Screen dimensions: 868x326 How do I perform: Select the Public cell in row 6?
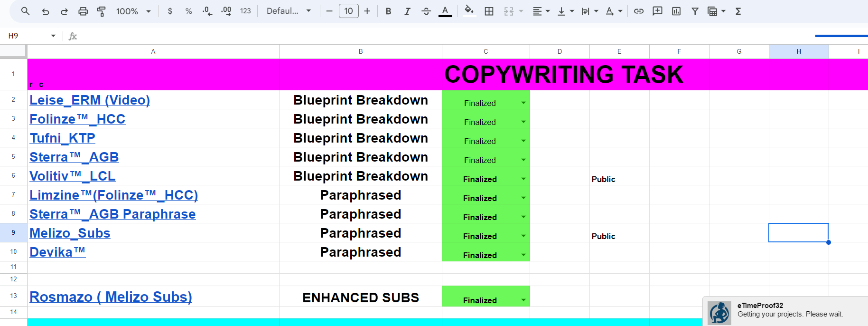(x=619, y=176)
